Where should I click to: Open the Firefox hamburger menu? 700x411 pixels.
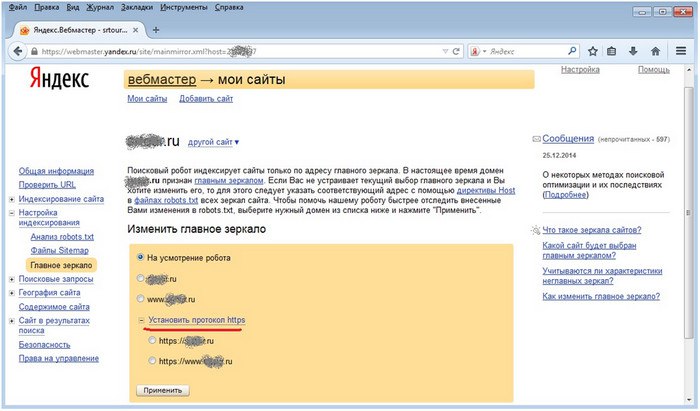[681, 51]
